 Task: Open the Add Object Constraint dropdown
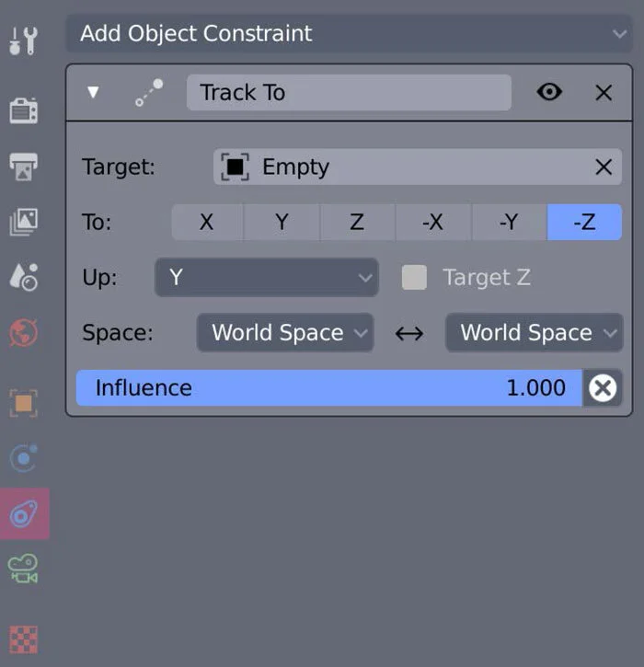point(349,34)
